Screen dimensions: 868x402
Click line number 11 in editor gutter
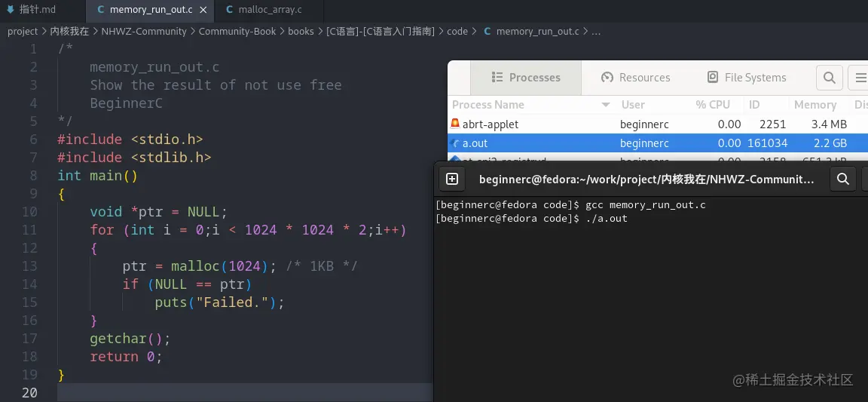tap(30, 230)
